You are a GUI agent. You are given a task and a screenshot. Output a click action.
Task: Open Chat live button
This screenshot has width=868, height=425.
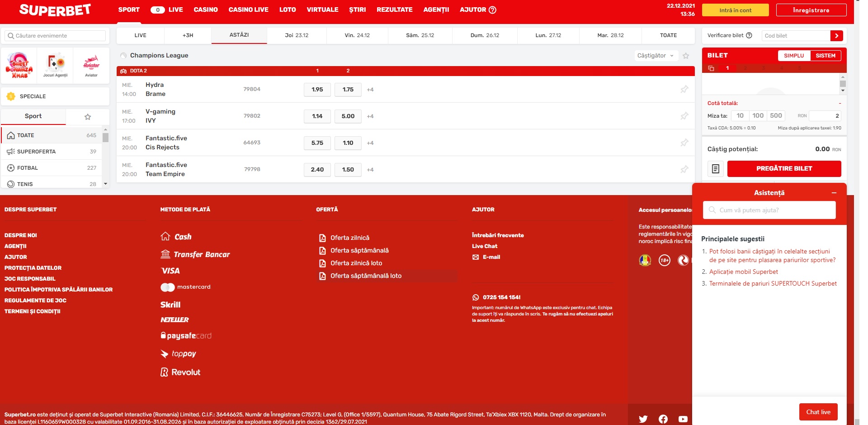tap(819, 412)
